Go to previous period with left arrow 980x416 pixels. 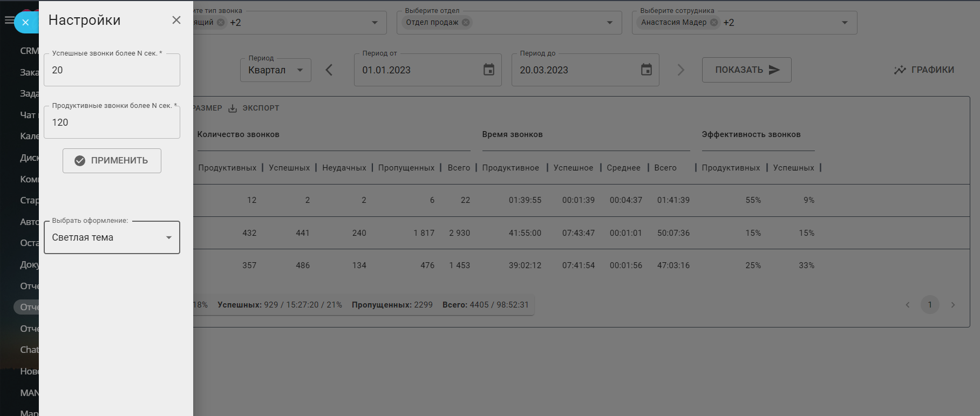tap(329, 70)
